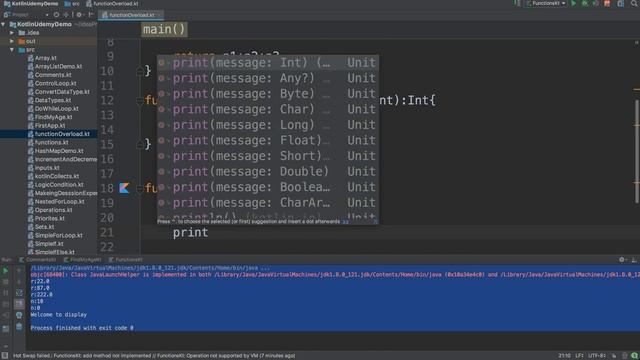This screenshot has height=360, width=640.
Task: Click KotlinUdemyDemo breadcrumb in the navigation bar
Action: [31, 4]
